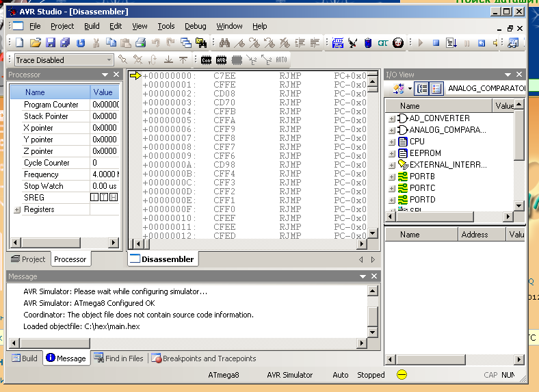Expand the PORTC tree node
Screen dimensions: 539x392
tap(391, 189)
